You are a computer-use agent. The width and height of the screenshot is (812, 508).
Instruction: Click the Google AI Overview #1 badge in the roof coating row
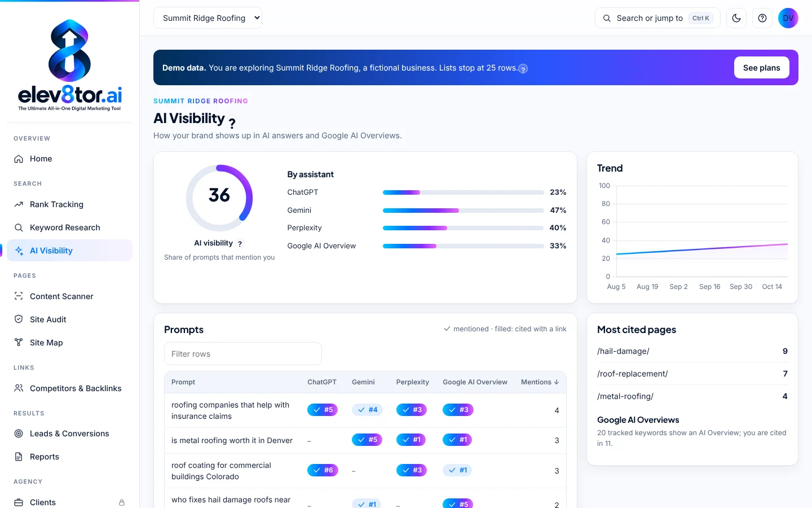click(x=457, y=470)
